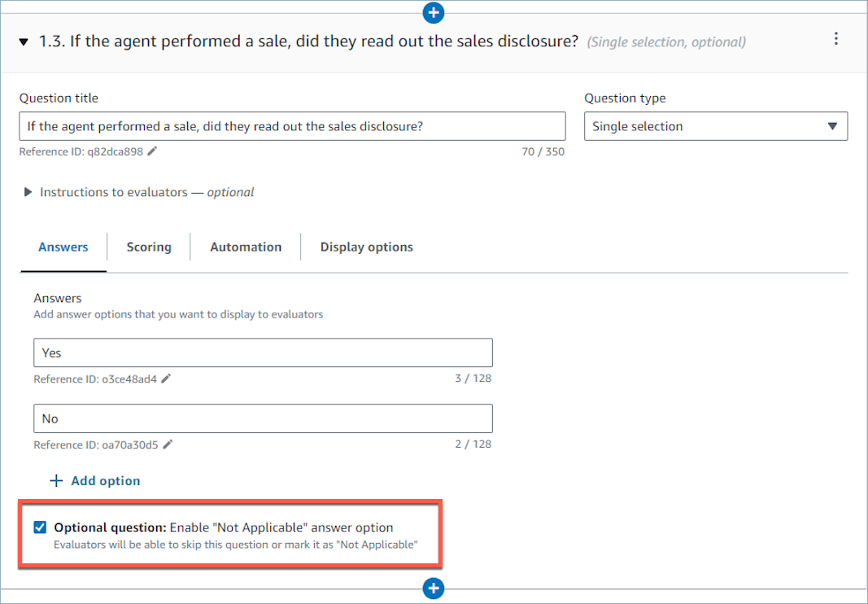
Task: Click the plus icon below the question
Action: [433, 588]
